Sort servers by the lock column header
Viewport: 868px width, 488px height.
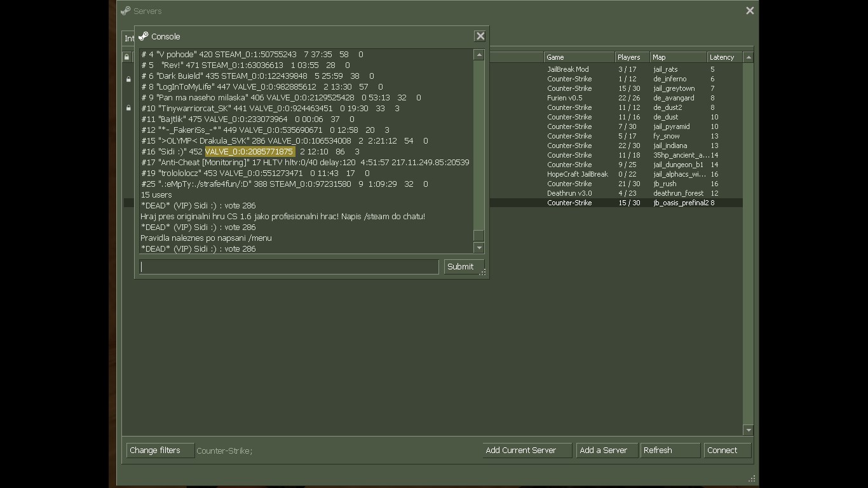pyautogui.click(x=126, y=57)
